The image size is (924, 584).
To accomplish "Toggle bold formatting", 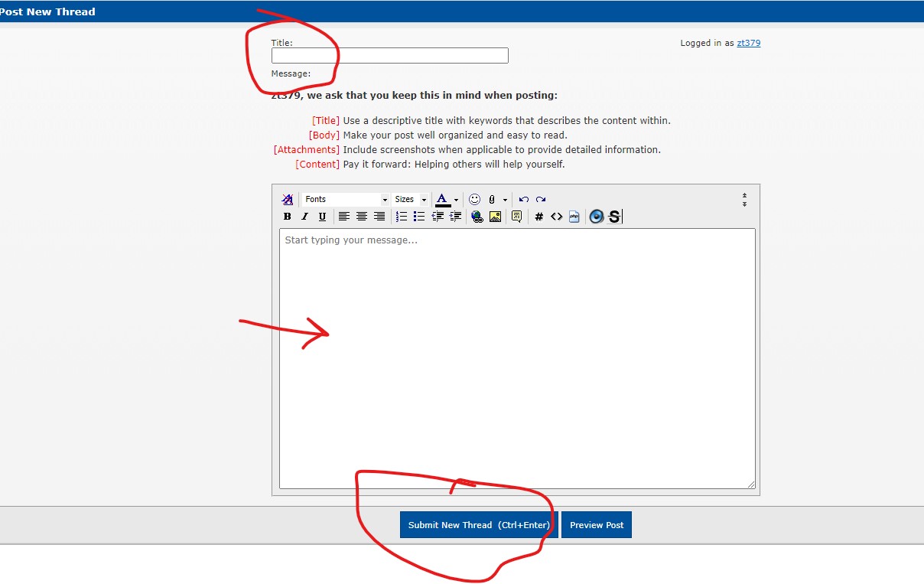I will pos(288,217).
